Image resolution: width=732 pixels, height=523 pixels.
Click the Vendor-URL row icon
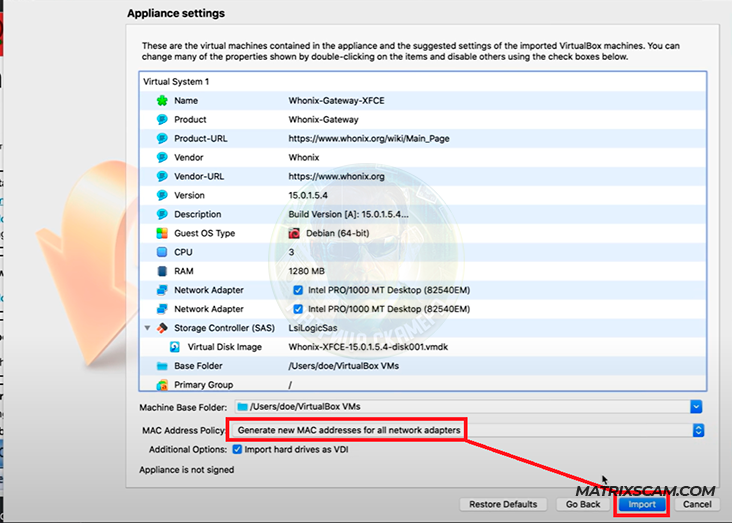click(x=162, y=177)
